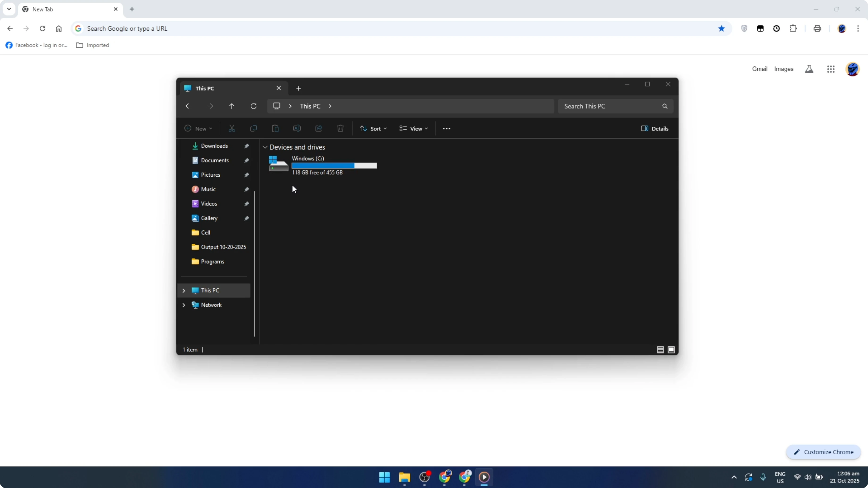Open the Sort dropdown

click(x=373, y=129)
